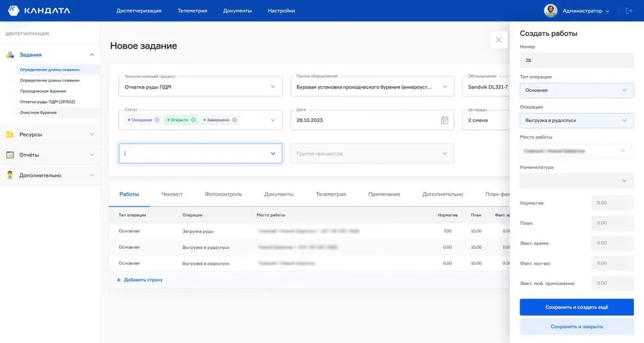This screenshot has width=644, height=343.
Task: Click the Норматив input field
Action: pos(612,203)
